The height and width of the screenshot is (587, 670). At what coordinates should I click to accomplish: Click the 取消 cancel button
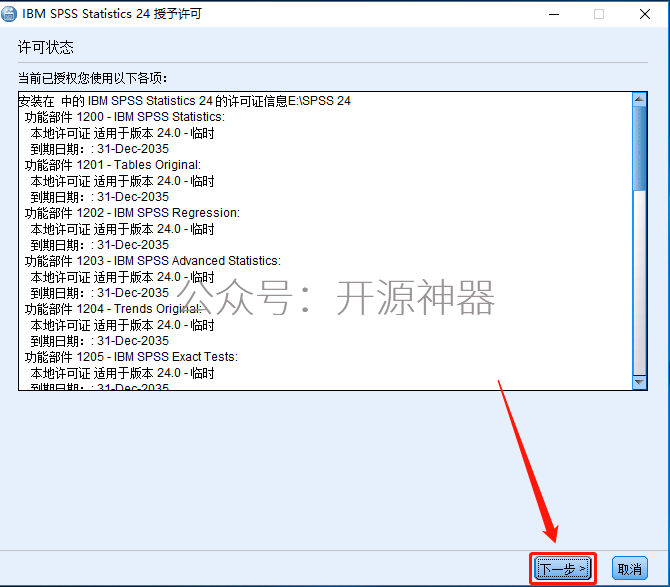tap(629, 569)
